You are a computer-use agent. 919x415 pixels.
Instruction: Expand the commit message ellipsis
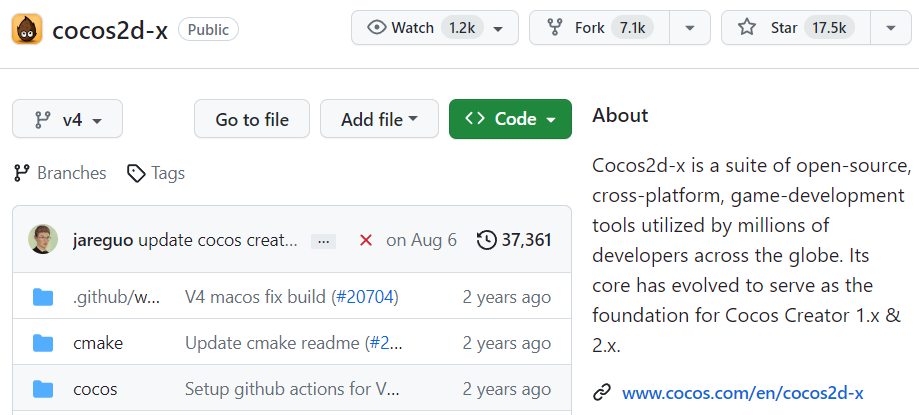tap(323, 241)
